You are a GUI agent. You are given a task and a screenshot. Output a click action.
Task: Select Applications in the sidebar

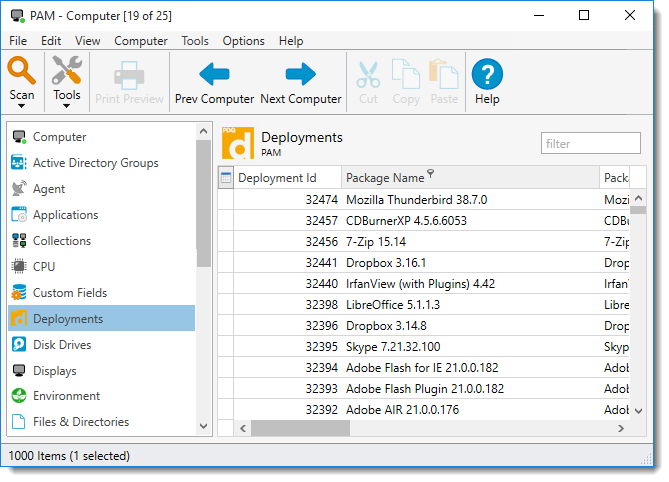tap(102, 215)
